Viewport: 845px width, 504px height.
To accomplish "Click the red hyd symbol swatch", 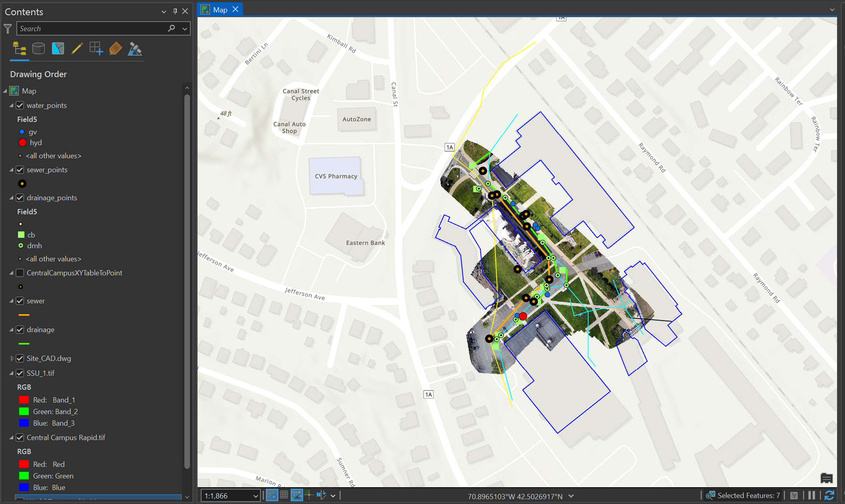I will coord(22,143).
